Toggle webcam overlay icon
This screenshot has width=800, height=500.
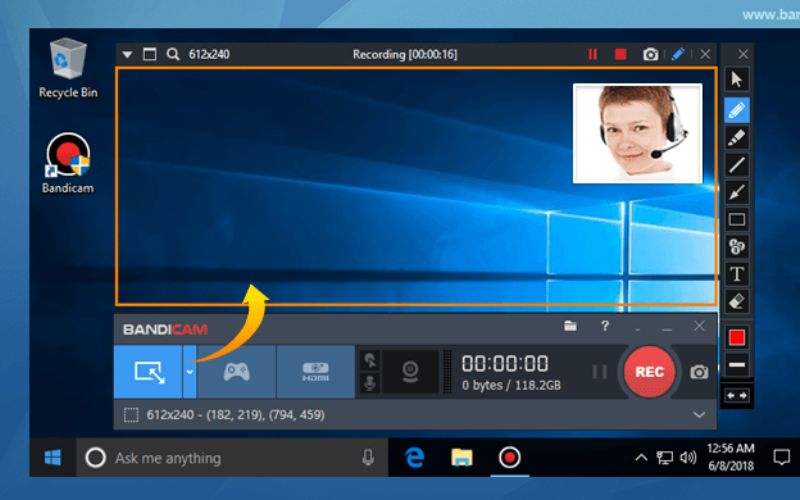[410, 371]
